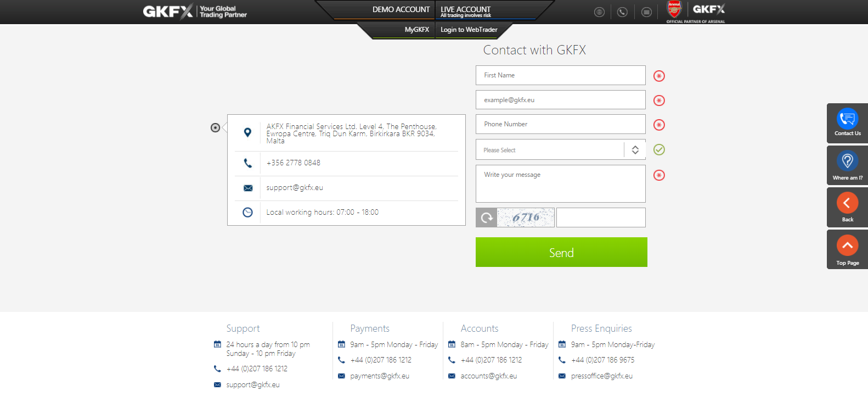Image resolution: width=868 pixels, height=396 pixels.
Task: Click the payments@gkfx.eu email link
Action: [380, 376]
